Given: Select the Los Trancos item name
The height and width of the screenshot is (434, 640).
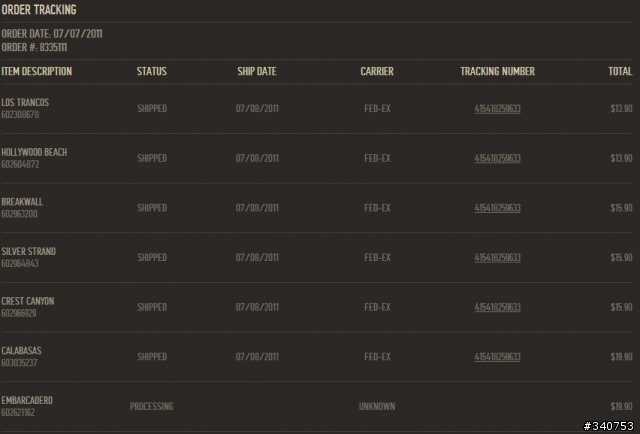Looking at the screenshot, I should [25, 102].
